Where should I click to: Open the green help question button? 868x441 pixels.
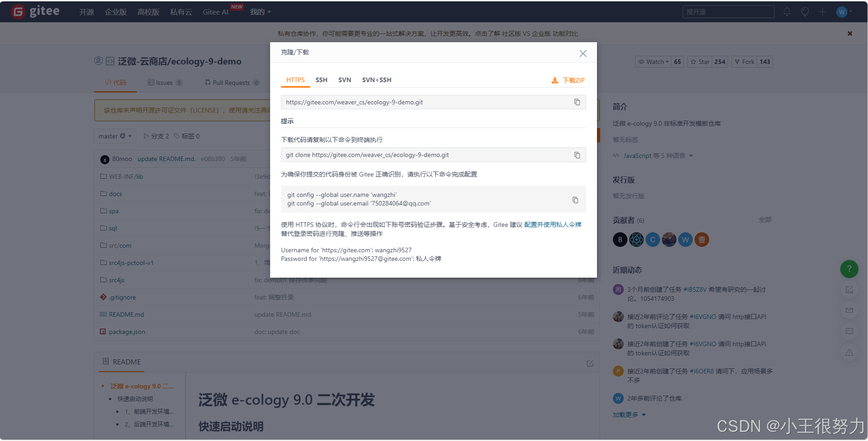[849, 269]
